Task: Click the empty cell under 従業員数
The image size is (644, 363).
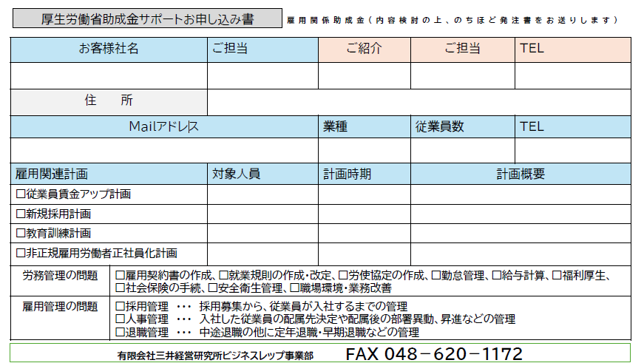Action: [462, 150]
